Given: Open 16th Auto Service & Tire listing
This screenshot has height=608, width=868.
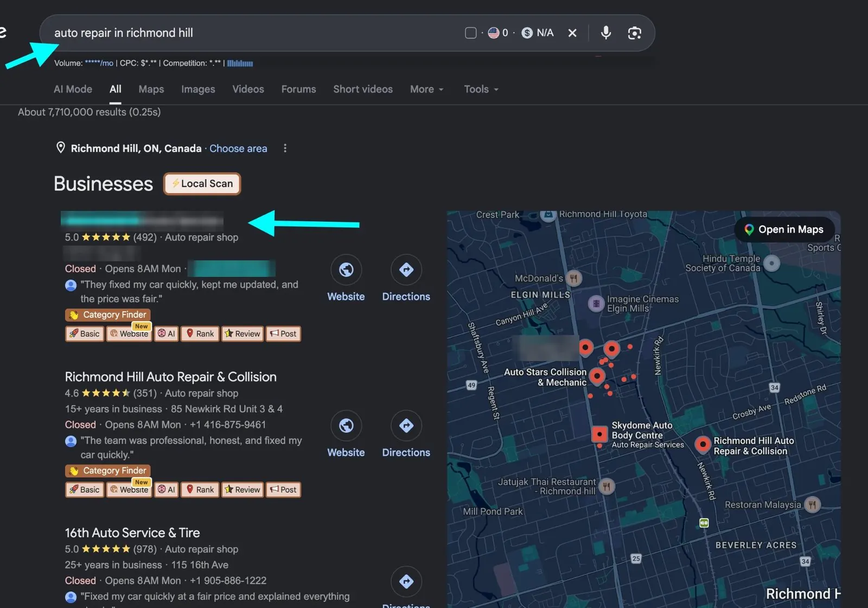Looking at the screenshot, I should pyautogui.click(x=132, y=533).
